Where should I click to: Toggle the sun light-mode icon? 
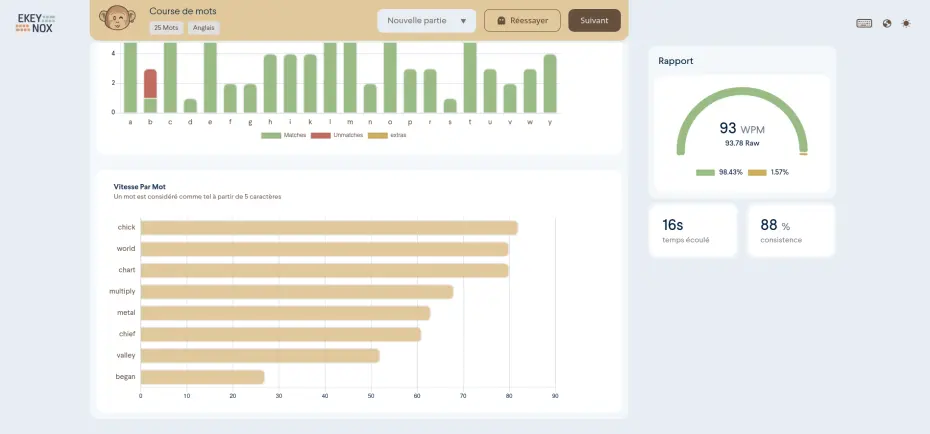pos(906,23)
